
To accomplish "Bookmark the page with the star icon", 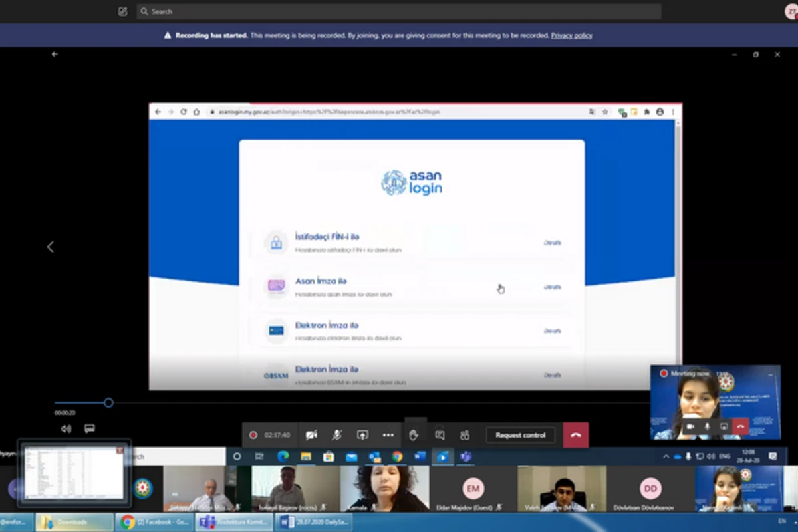I will [x=605, y=112].
